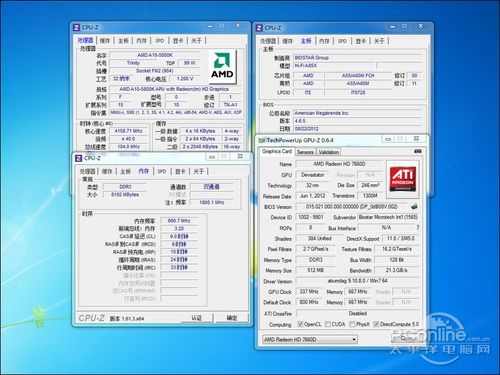Screen dimensions: 500x375
Task: Open the SPD tab in the mainboard CPU-Z window
Action: coord(343,41)
